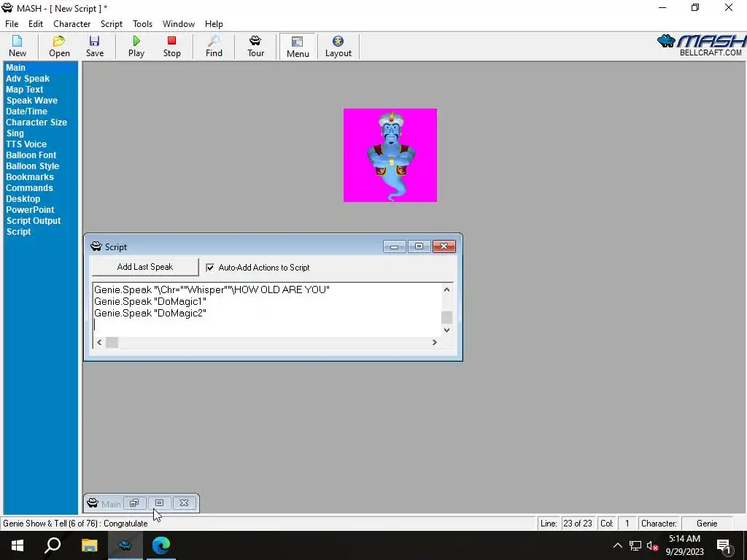Launch Microsoft Edge from taskbar
Image resolution: width=747 pixels, height=560 pixels.
pyautogui.click(x=161, y=545)
